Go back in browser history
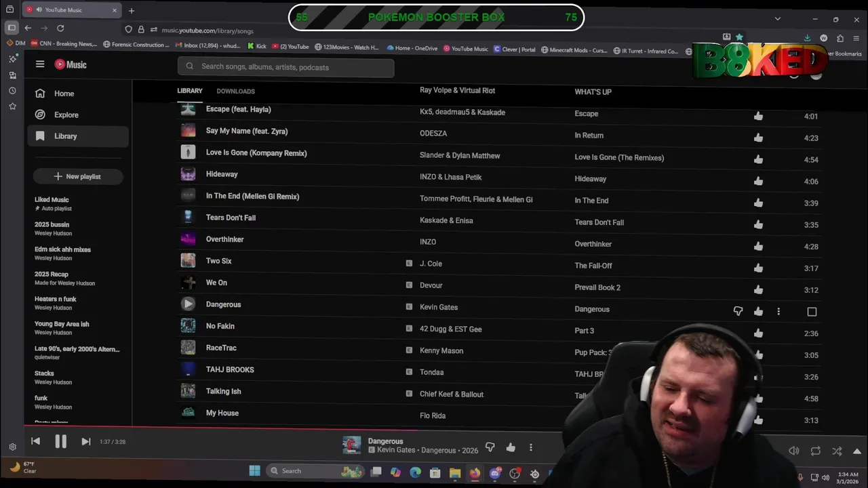 click(x=28, y=28)
